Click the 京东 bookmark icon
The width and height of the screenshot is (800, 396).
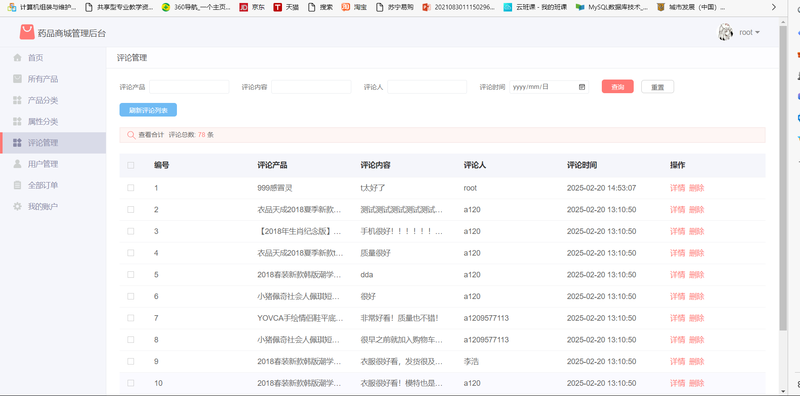[x=243, y=7]
